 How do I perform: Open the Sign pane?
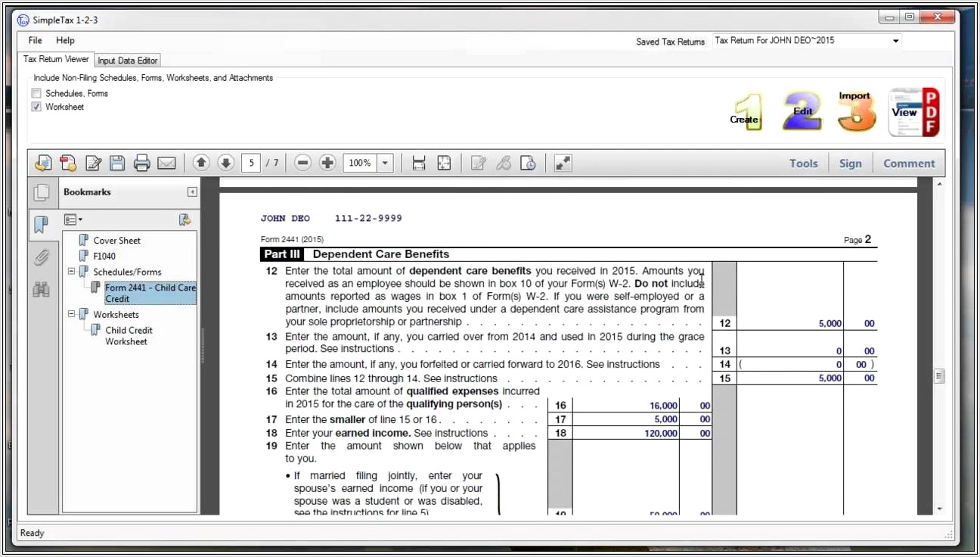pos(850,163)
